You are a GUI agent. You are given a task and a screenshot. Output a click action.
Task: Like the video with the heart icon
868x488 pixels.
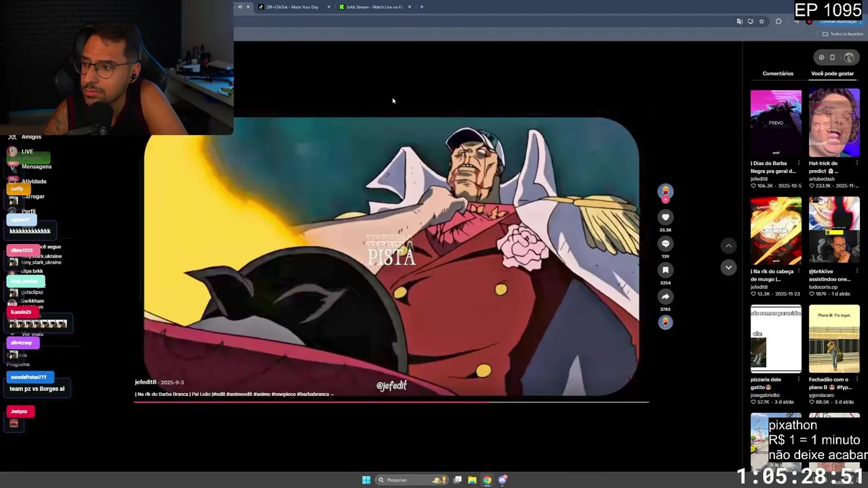[x=665, y=217]
